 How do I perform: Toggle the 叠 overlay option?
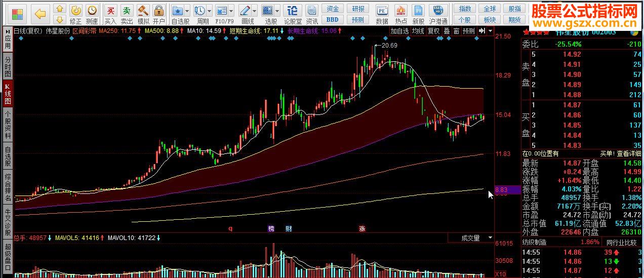click(447, 31)
